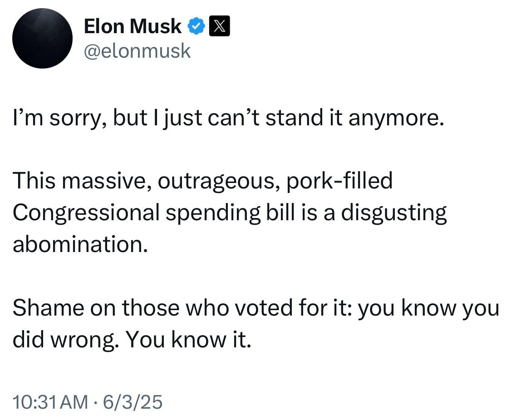This screenshot has height=420, width=531.
Task: Click the words "did wrong." in the tweet
Action: (x=66, y=340)
